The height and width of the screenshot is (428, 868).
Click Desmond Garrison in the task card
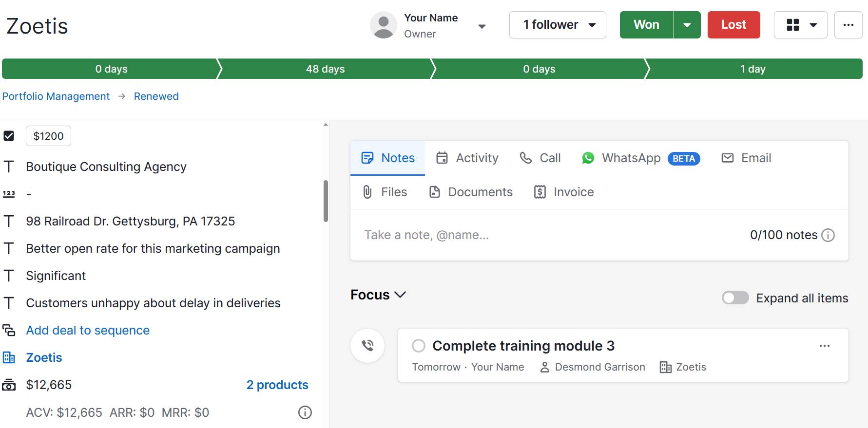(x=600, y=367)
